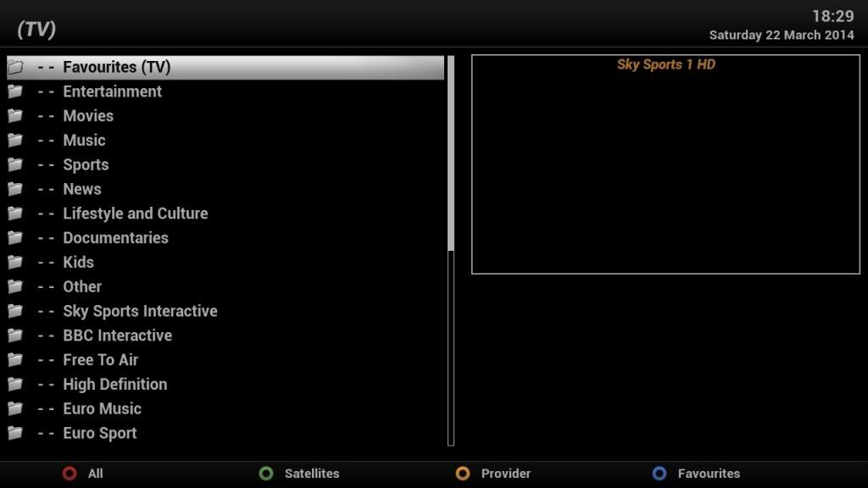Open the Music bouquet
The width and height of the screenshot is (868, 488).
[225, 140]
